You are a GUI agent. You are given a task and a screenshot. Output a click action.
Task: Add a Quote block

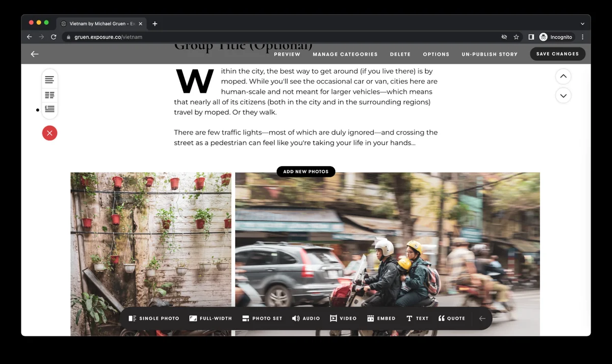tap(452, 318)
